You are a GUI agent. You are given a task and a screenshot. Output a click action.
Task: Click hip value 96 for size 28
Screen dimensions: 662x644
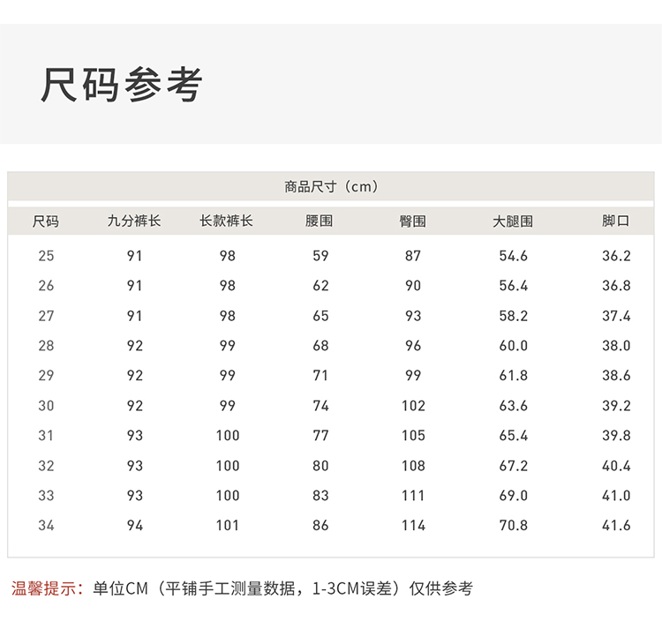point(413,346)
